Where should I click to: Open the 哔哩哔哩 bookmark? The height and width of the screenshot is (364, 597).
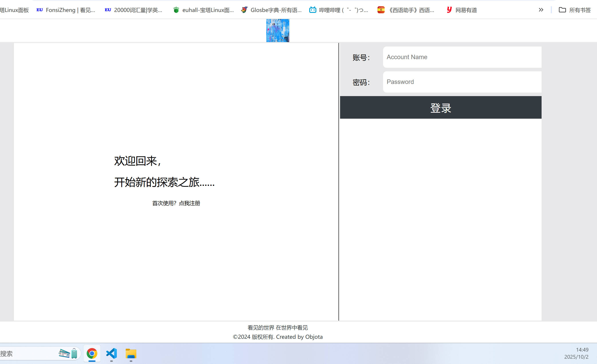(x=339, y=10)
